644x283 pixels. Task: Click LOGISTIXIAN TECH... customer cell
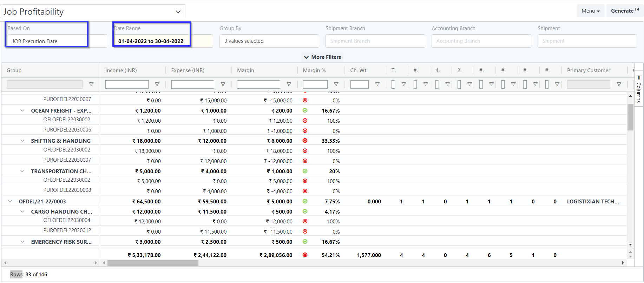[x=593, y=201]
